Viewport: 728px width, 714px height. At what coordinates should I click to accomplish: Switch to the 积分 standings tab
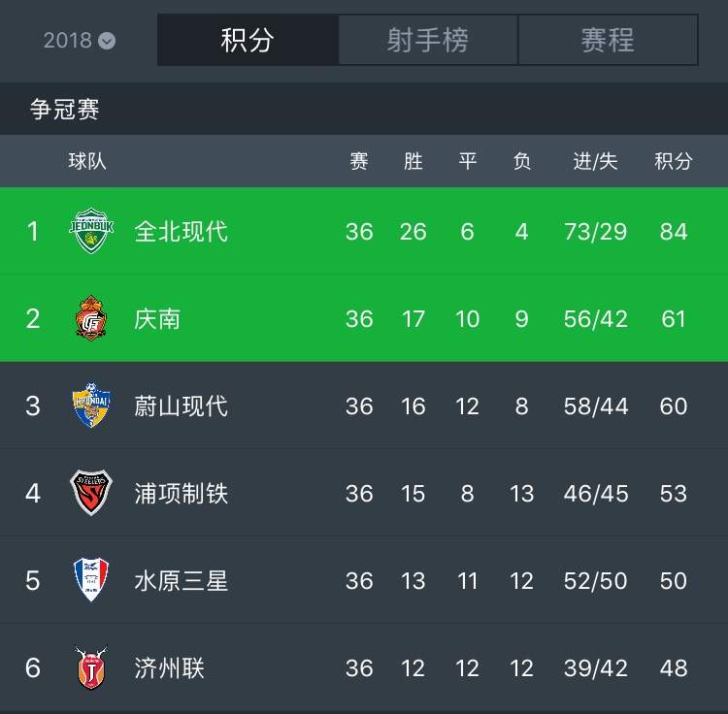tap(248, 40)
